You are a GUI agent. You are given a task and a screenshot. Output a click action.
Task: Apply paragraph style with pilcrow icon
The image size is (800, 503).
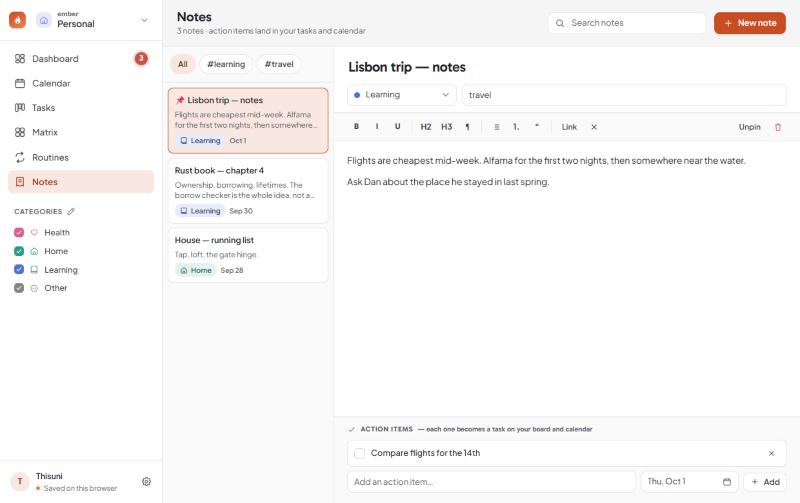(467, 127)
